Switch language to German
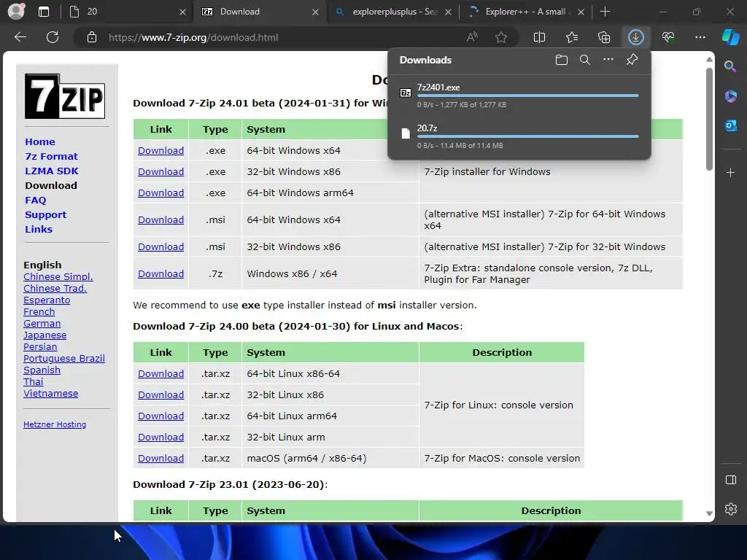Screen dimensions: 747x560 tap(42, 323)
